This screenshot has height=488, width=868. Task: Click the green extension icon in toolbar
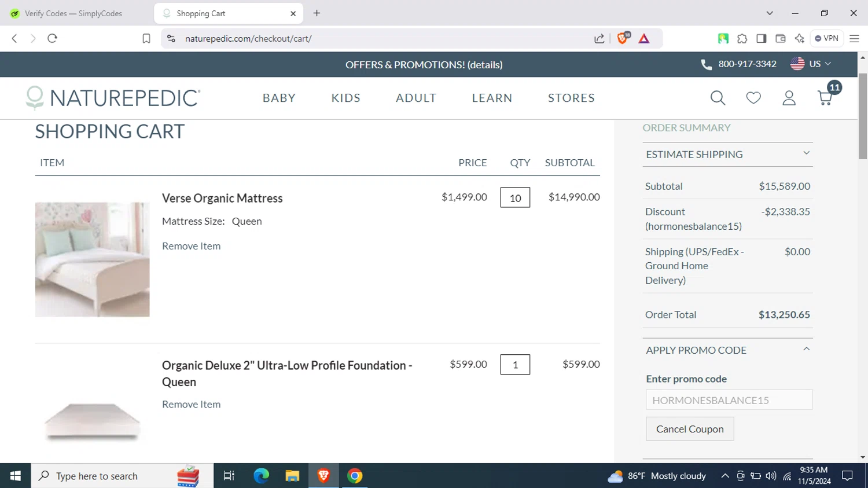pos(723,39)
